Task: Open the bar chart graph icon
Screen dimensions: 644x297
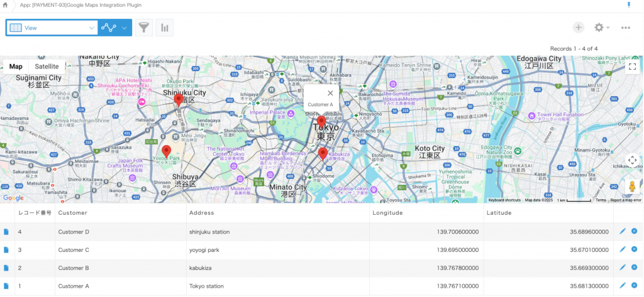Action: (x=165, y=28)
